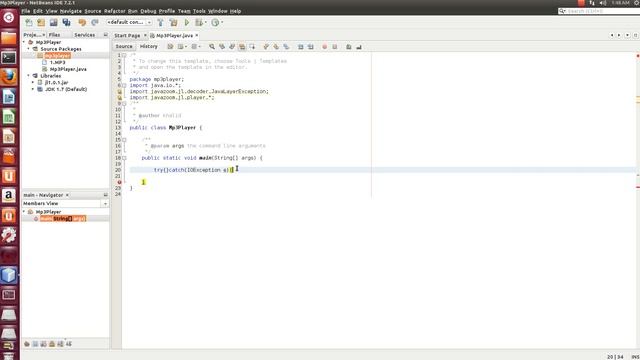Select the 1.MP3 file in project tree
Image resolution: width=640 pixels, height=360 pixels.
(x=57, y=62)
